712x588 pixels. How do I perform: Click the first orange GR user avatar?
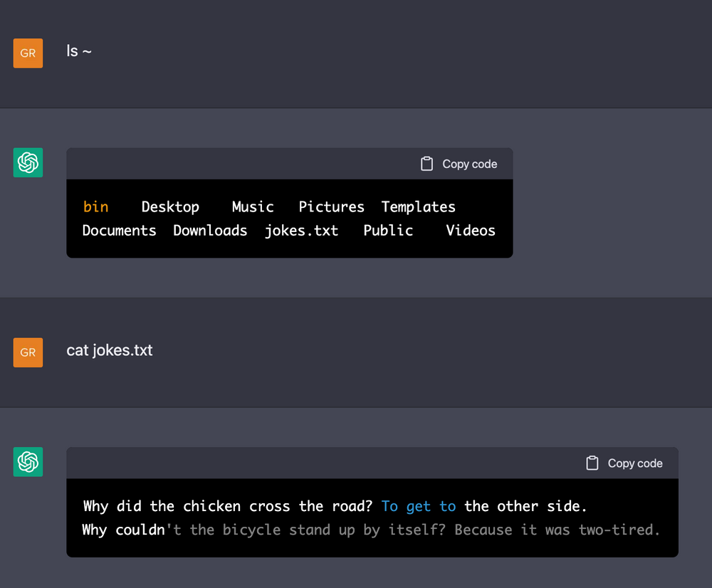point(28,53)
